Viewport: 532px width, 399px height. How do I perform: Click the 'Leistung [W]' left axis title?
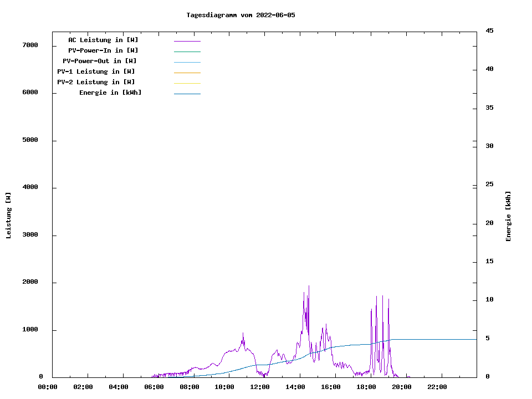click(x=8, y=216)
